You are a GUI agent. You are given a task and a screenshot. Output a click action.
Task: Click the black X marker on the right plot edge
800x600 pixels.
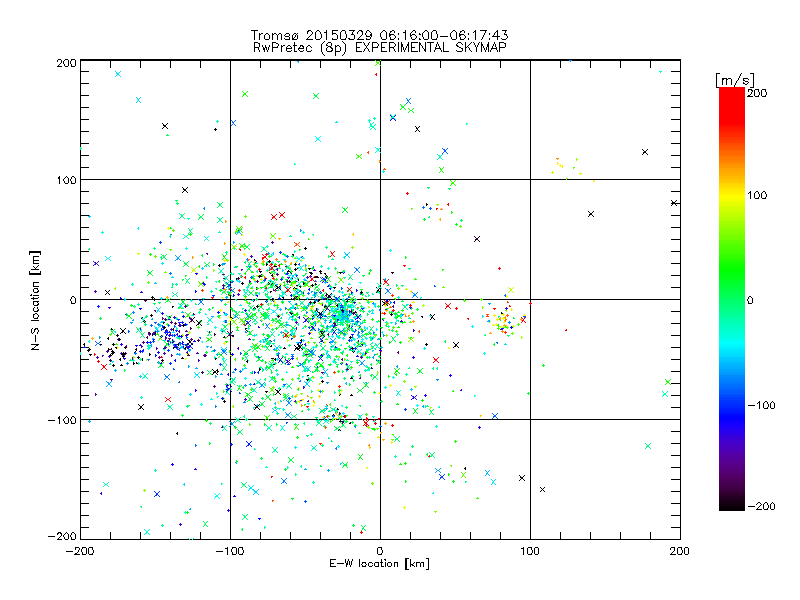(674, 203)
